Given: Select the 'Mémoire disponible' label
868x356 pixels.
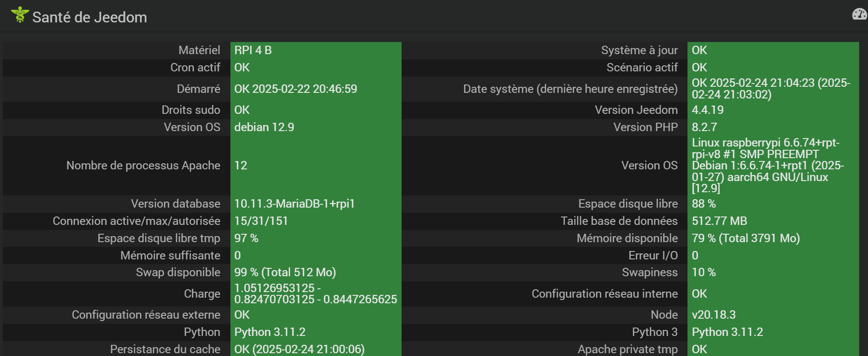Looking at the screenshot, I should pyautogui.click(x=627, y=238).
